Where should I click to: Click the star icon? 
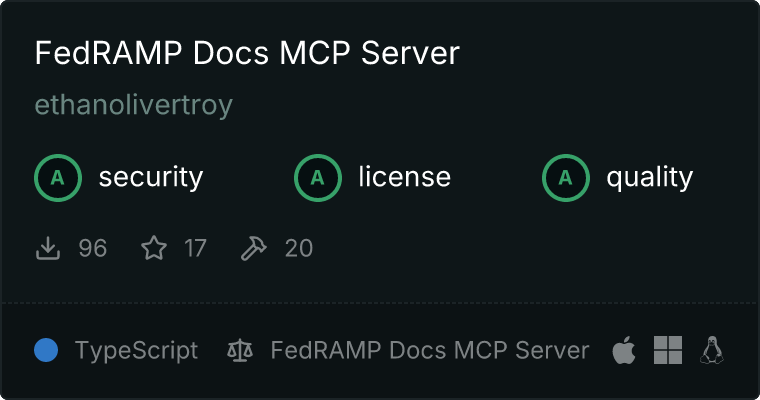click(154, 248)
